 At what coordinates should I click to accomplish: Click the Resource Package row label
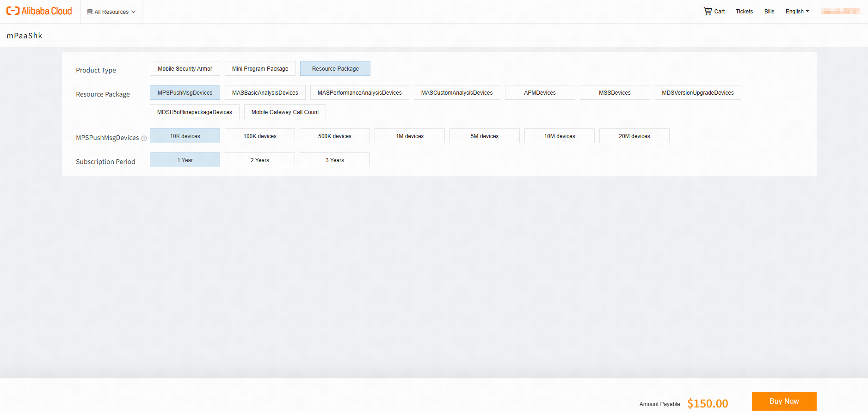click(x=103, y=94)
